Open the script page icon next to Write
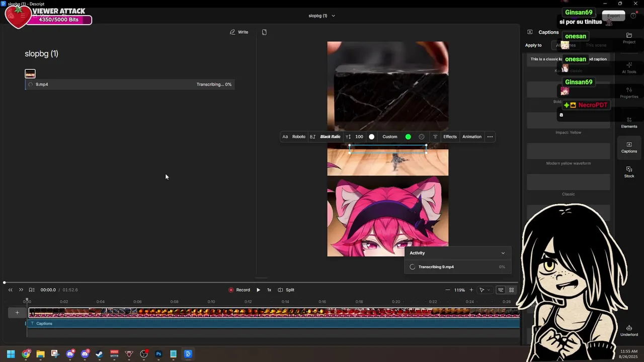 click(264, 32)
